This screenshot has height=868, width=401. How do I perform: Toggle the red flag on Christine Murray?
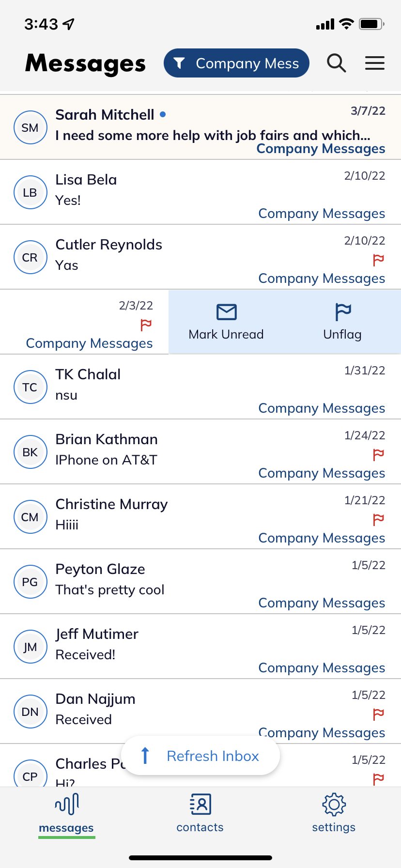[x=379, y=520]
